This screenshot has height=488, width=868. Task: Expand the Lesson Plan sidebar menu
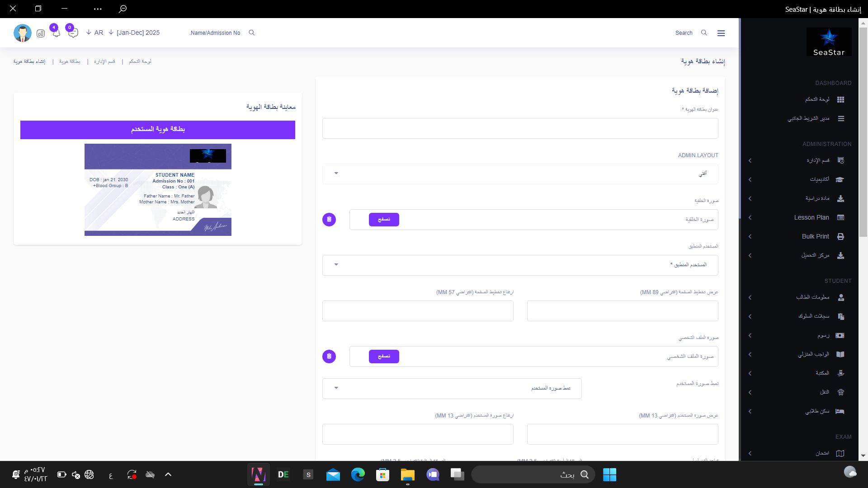pos(811,217)
